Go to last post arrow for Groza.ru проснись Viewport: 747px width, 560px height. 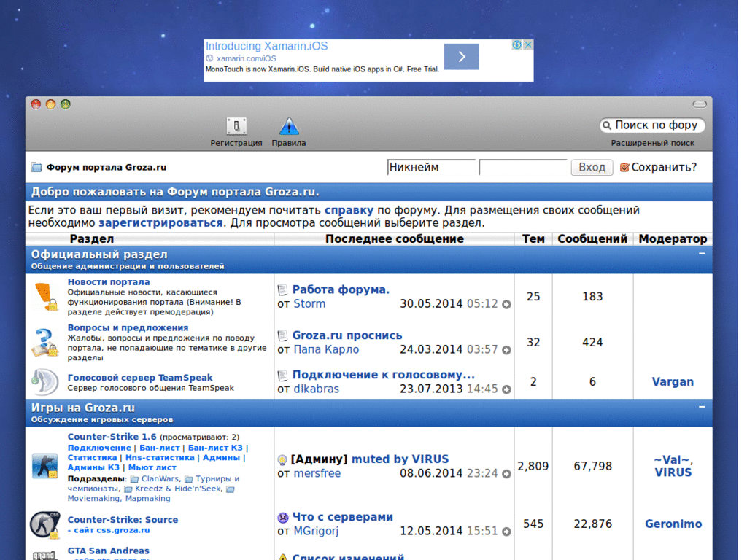pos(506,350)
